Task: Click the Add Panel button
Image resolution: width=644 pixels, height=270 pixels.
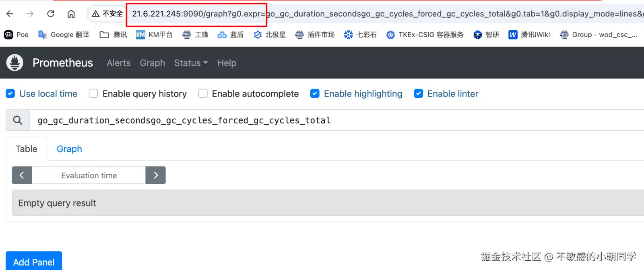Action: [x=34, y=262]
